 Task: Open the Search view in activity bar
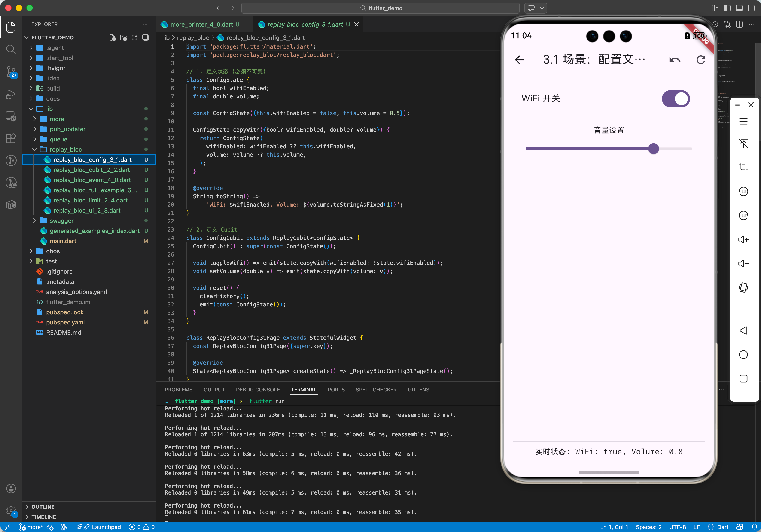point(11,49)
